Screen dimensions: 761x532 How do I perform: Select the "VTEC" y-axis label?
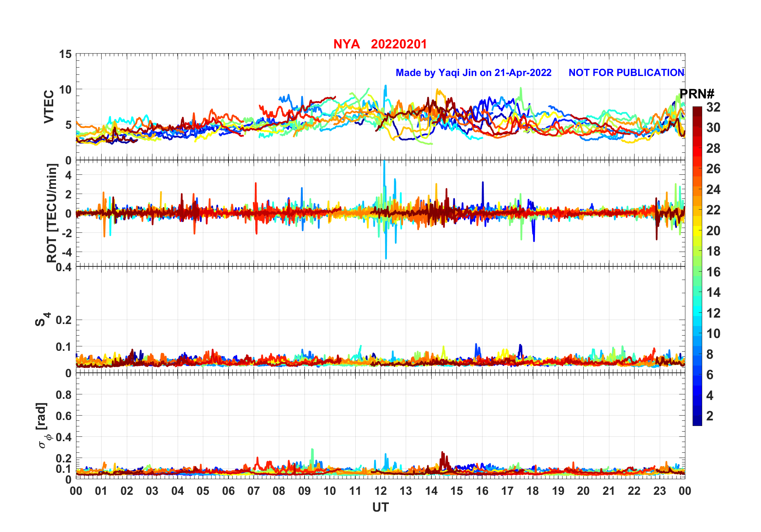49,107
